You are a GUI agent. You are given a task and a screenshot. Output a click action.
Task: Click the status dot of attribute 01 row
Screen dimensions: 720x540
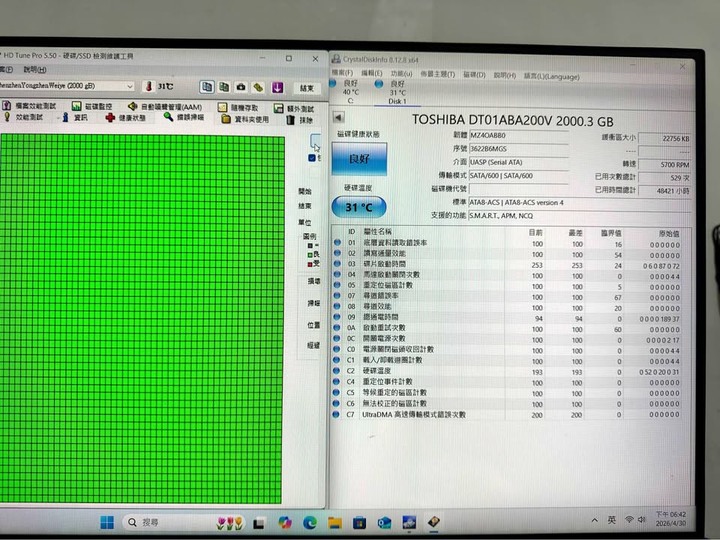point(338,242)
